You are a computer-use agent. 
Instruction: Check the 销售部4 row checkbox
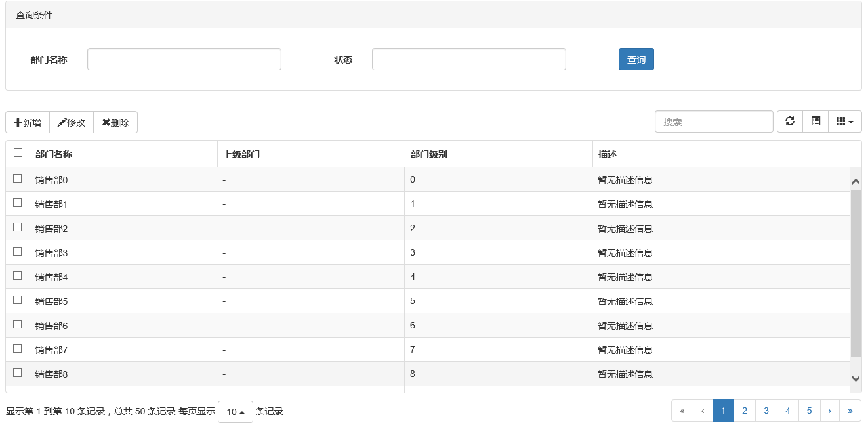[x=18, y=275]
